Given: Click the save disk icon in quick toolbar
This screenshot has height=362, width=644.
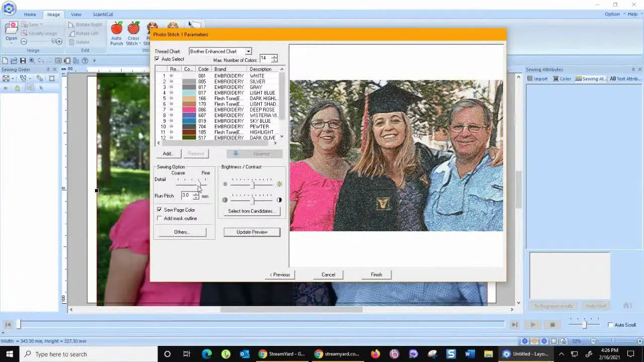Looking at the screenshot, I should pyautogui.click(x=23, y=61).
